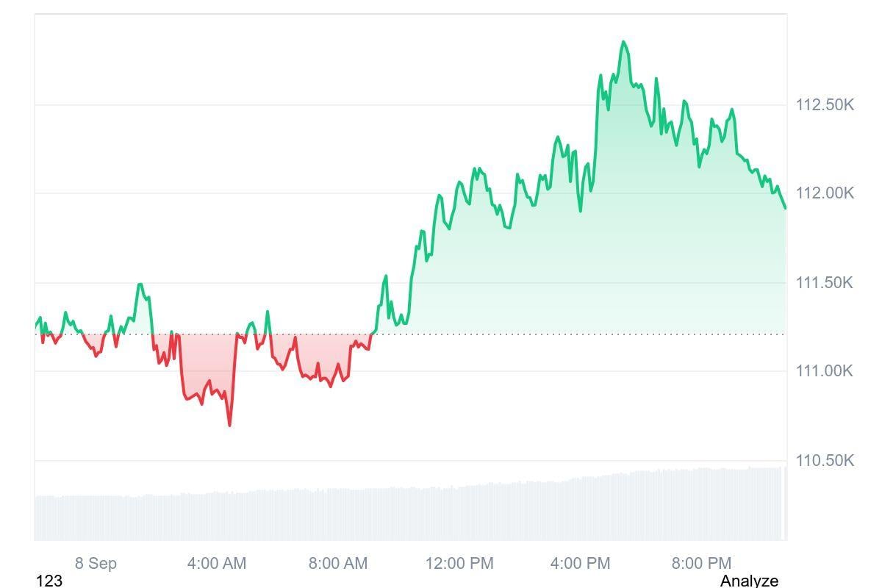Click the 12:00 PM time axis label
This screenshot has height=588, width=882.
[459, 564]
